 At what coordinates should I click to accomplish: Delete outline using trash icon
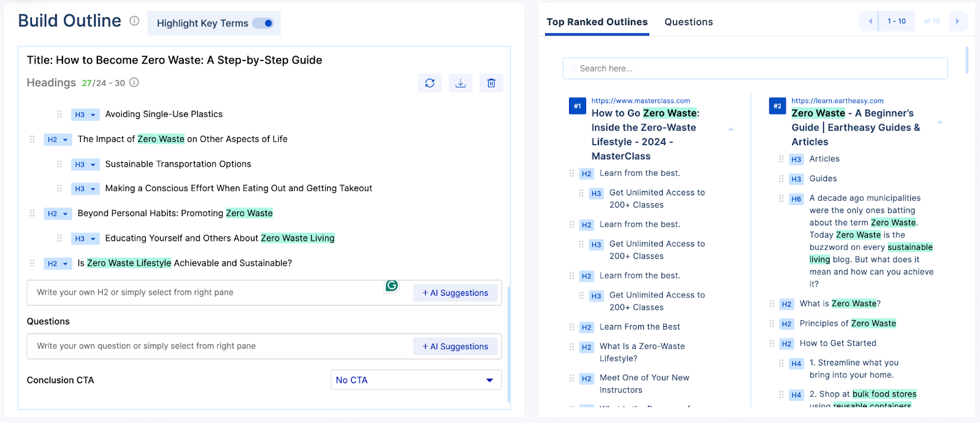tap(491, 83)
